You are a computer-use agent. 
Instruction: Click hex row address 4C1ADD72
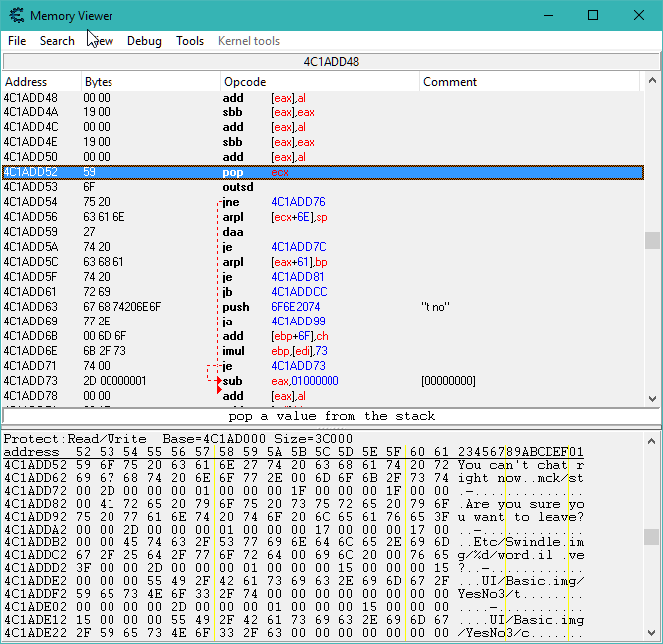(35, 491)
